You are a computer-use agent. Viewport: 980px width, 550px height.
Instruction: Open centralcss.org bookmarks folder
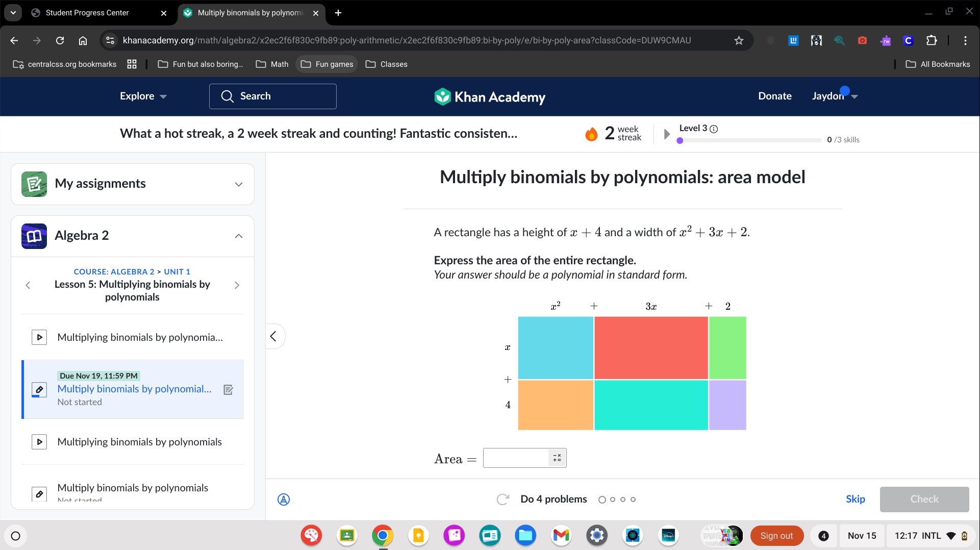[x=65, y=64]
